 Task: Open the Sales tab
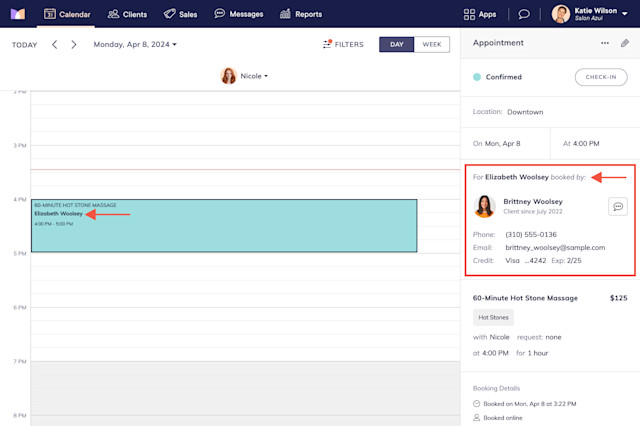click(x=180, y=14)
